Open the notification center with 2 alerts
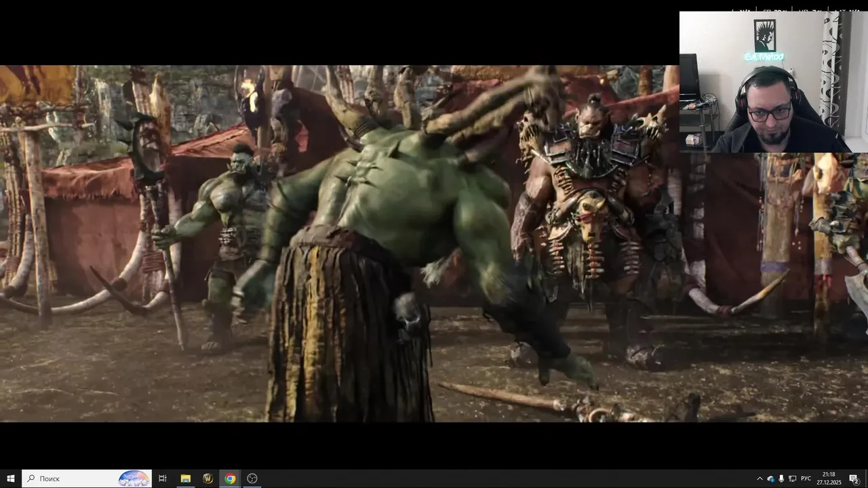Viewport: 868px width, 488px height. click(854, 479)
